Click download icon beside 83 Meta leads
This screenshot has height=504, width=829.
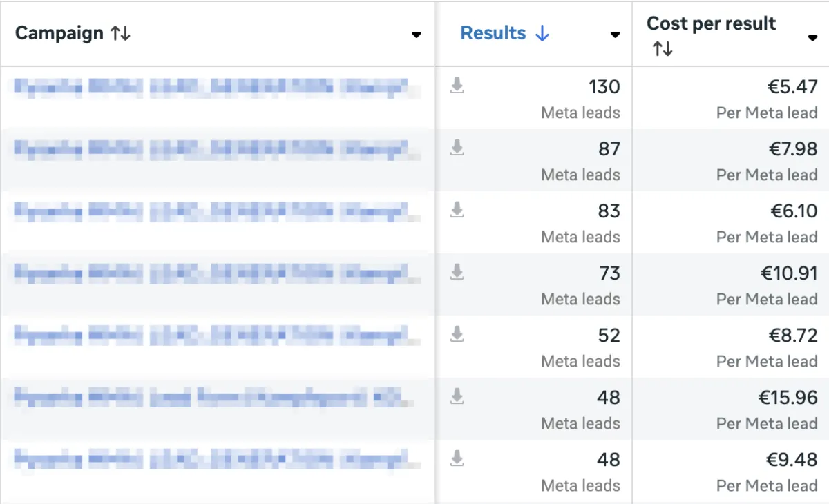coord(457,210)
